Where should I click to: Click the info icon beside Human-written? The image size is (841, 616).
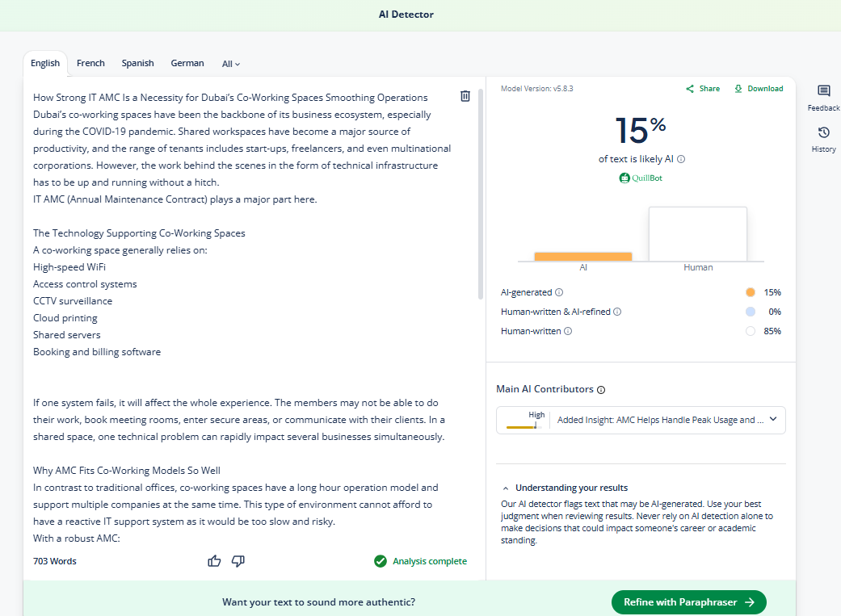[x=568, y=331]
